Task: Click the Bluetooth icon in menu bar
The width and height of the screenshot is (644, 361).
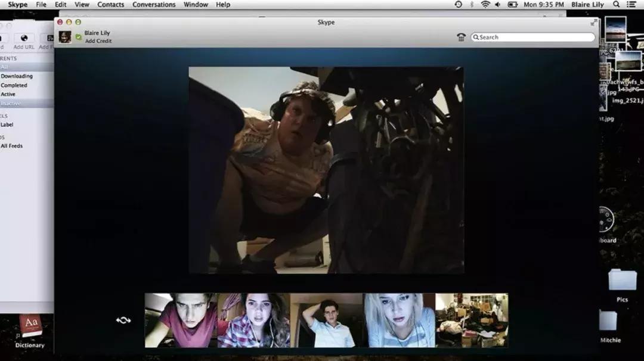Action: tap(472, 5)
